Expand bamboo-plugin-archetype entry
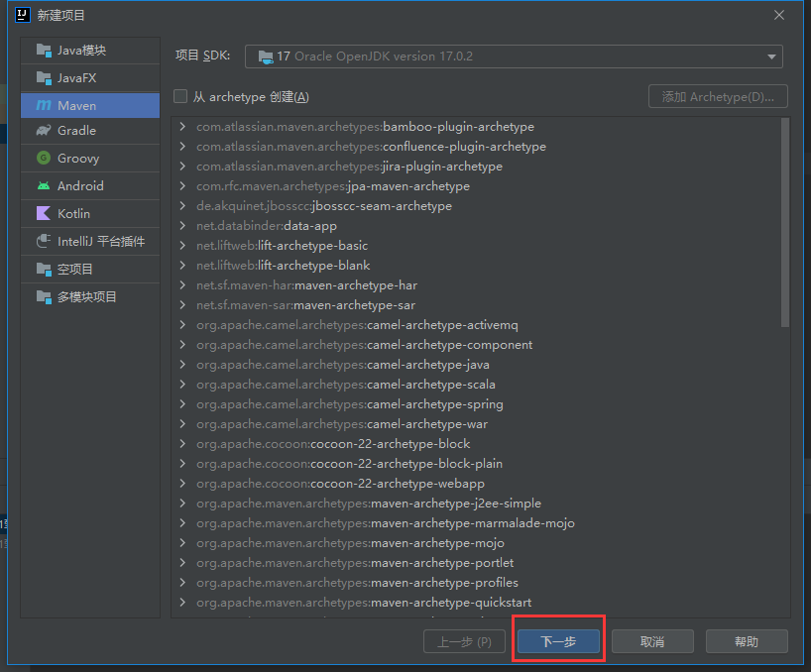 click(x=182, y=126)
